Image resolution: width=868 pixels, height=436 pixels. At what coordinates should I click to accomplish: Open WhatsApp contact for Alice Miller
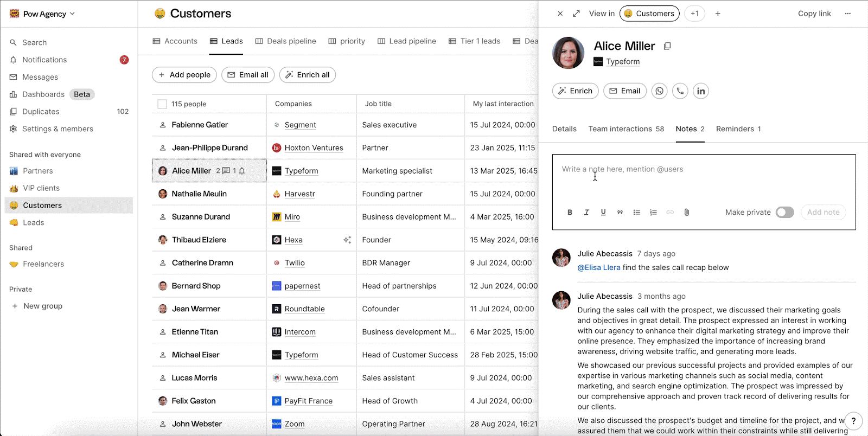[660, 91]
